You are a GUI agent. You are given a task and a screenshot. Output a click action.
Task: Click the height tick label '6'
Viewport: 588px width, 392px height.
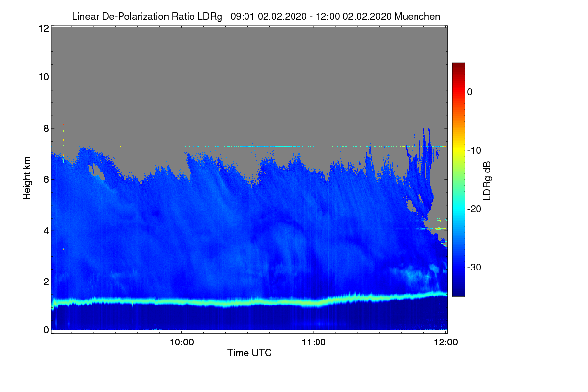tap(45, 179)
